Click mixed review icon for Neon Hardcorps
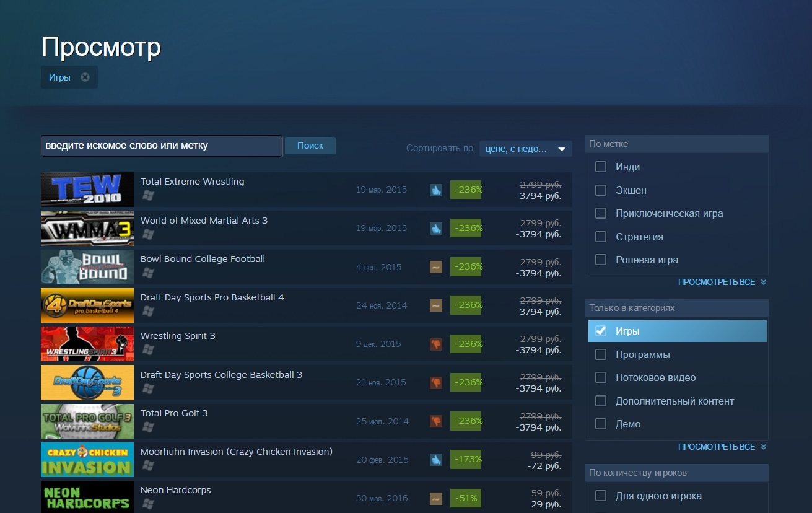Viewport: 812px width, 513px height. click(436, 498)
